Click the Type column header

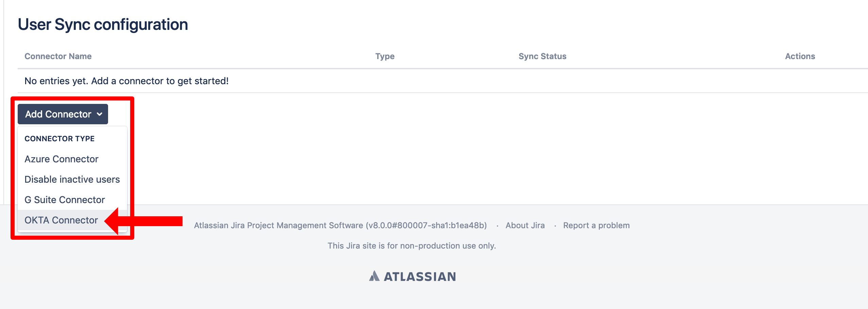[x=385, y=56]
